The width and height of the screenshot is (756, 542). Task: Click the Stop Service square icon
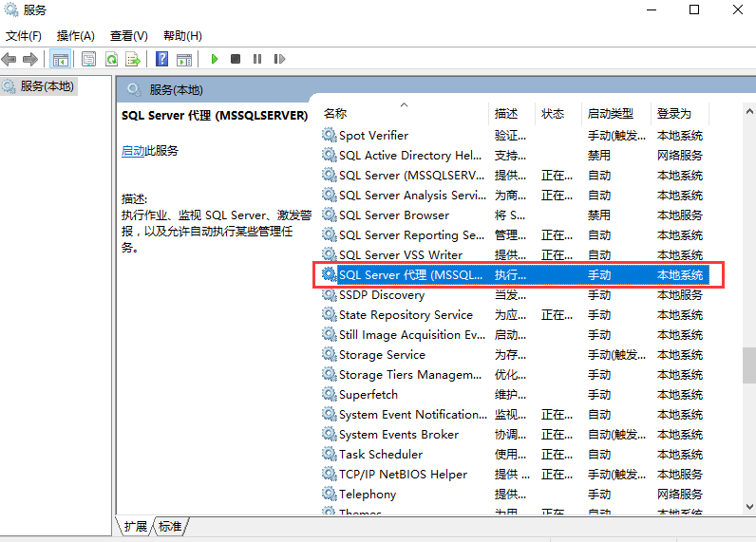click(236, 59)
